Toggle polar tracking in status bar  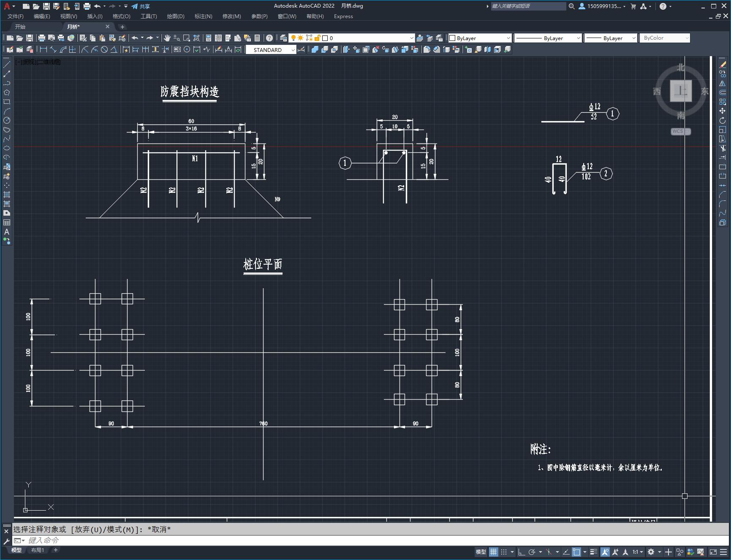pyautogui.click(x=532, y=552)
